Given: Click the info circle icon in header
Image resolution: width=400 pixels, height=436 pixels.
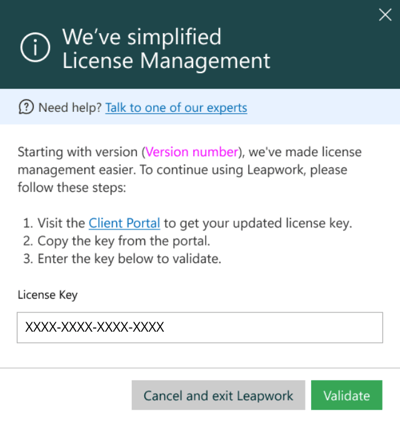Looking at the screenshot, I should 35,48.
